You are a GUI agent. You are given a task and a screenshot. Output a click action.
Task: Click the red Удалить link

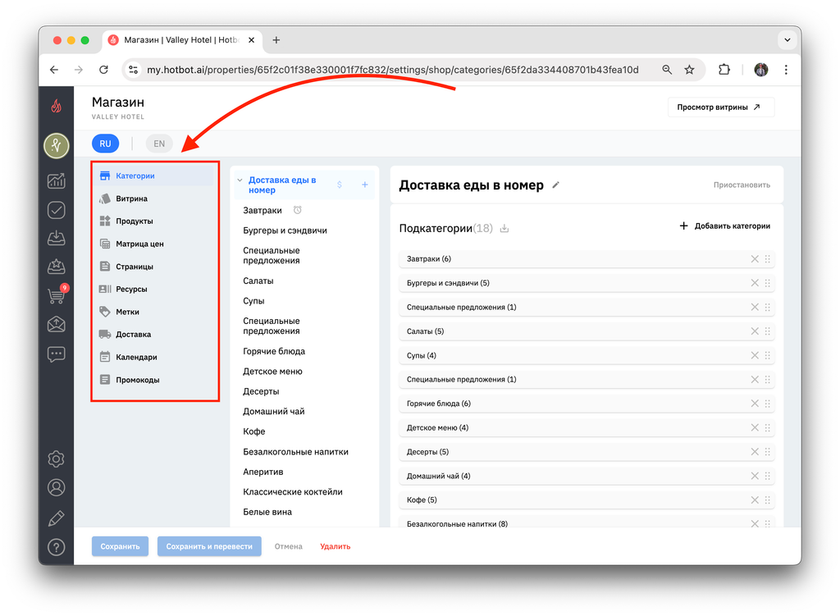point(336,546)
